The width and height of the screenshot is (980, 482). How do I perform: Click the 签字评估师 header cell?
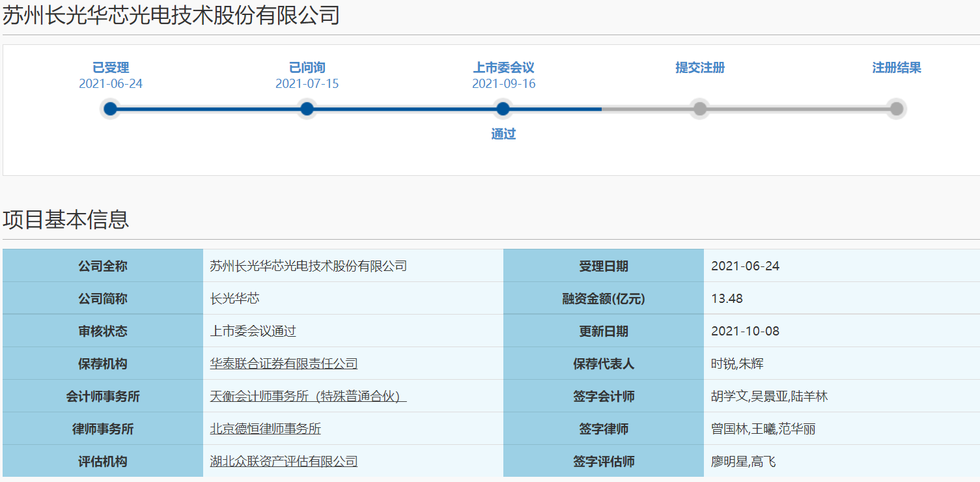coord(604,461)
